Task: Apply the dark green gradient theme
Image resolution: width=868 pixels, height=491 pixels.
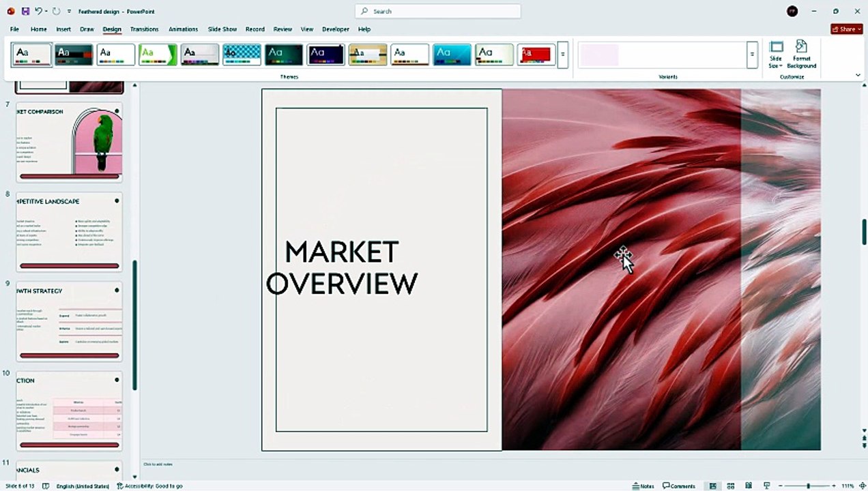Action: pos(284,55)
